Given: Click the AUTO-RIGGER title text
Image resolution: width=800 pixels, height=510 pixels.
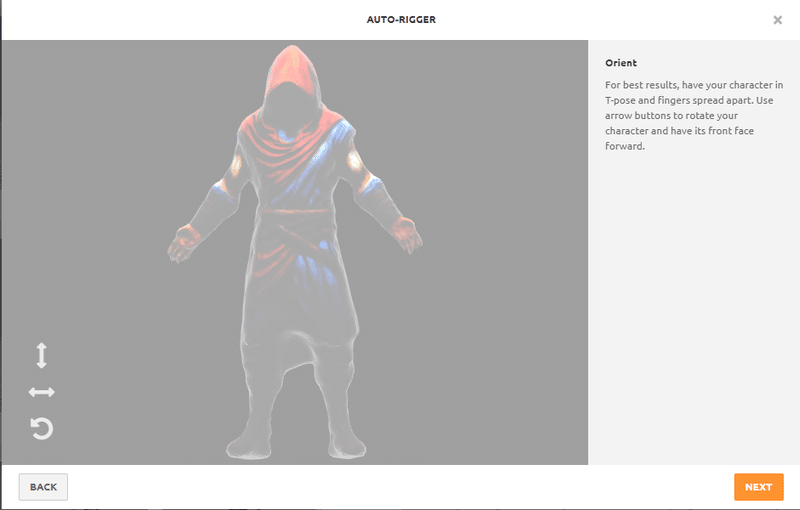Looking at the screenshot, I should pyautogui.click(x=401, y=19).
